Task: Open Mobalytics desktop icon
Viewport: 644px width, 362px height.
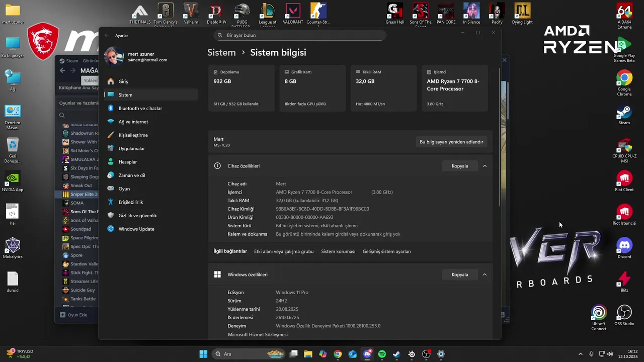Action: (x=13, y=248)
